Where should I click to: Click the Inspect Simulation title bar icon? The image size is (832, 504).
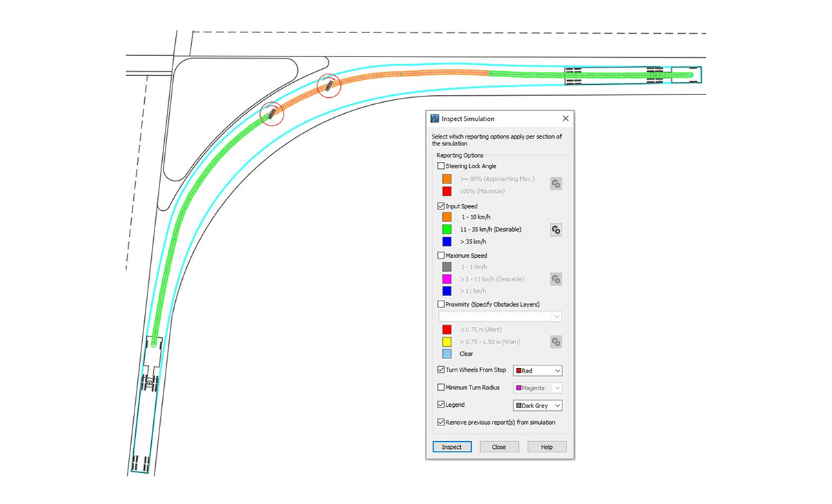pos(435,119)
